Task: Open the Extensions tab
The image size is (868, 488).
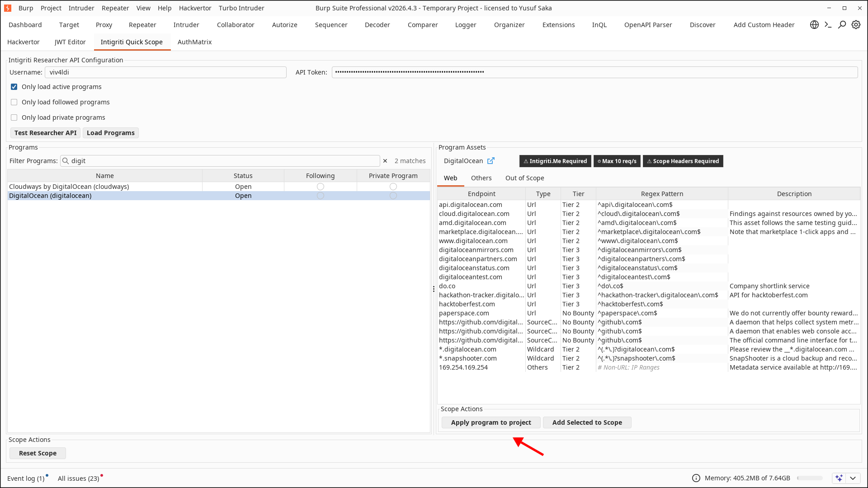Action: (558, 25)
